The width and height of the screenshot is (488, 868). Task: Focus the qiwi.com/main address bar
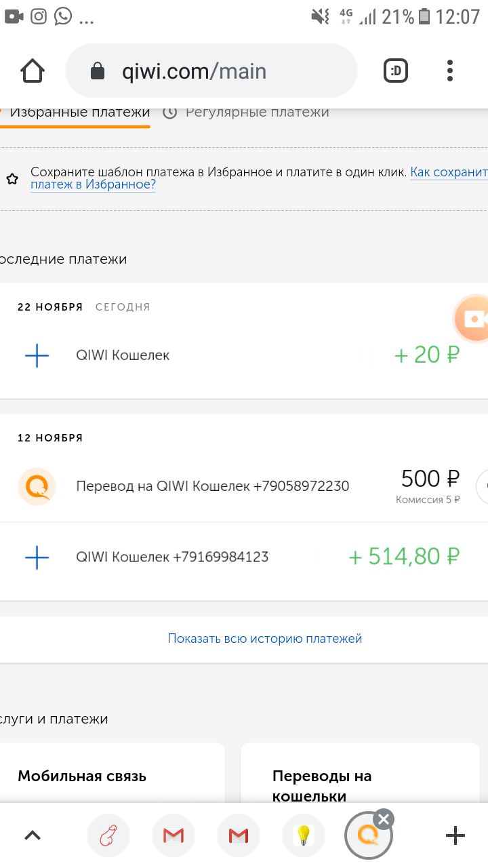click(211, 71)
